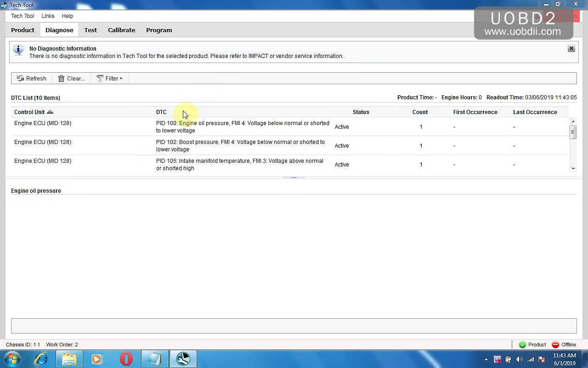Switch to the Test tab
Image resolution: width=588 pixels, height=368 pixels.
90,30
